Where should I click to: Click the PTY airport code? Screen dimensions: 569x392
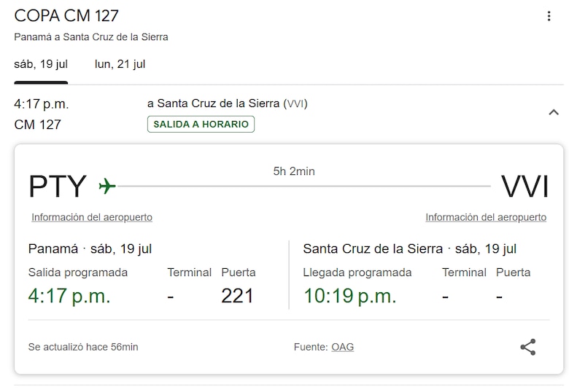click(58, 187)
